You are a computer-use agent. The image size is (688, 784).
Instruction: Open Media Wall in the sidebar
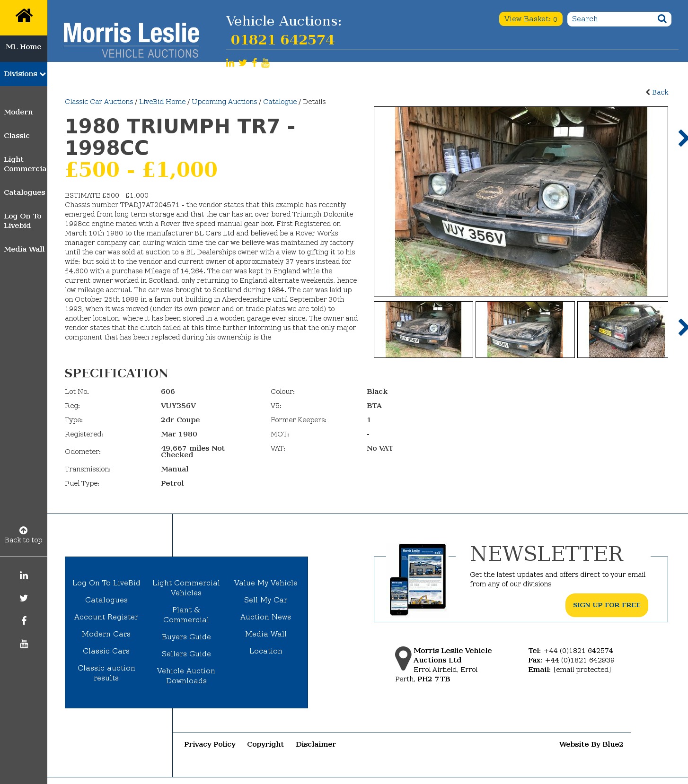click(x=24, y=249)
